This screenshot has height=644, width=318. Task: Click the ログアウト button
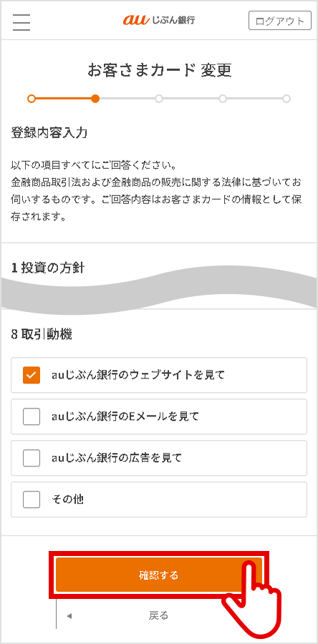pos(280,21)
